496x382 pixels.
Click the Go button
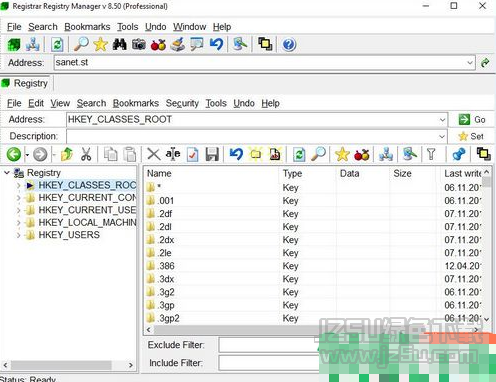click(472, 120)
